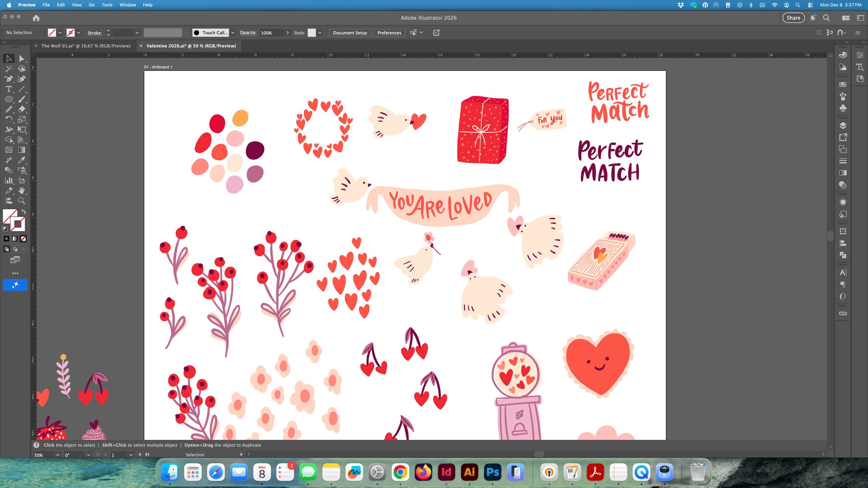Activate the Direct Selection tool
868x488 pixels.
click(22, 59)
